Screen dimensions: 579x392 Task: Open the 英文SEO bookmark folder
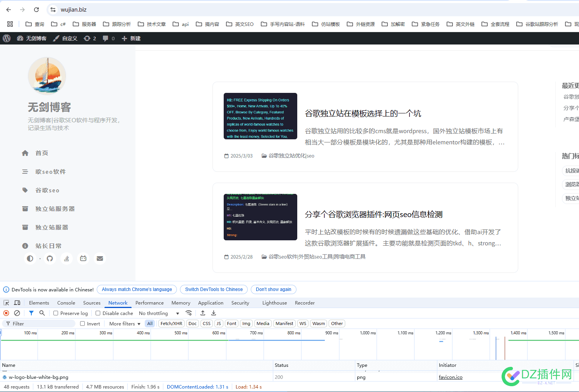(x=240, y=24)
